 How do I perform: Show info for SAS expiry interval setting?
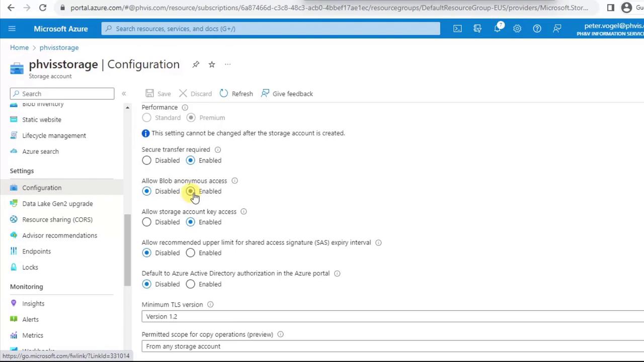(378, 242)
